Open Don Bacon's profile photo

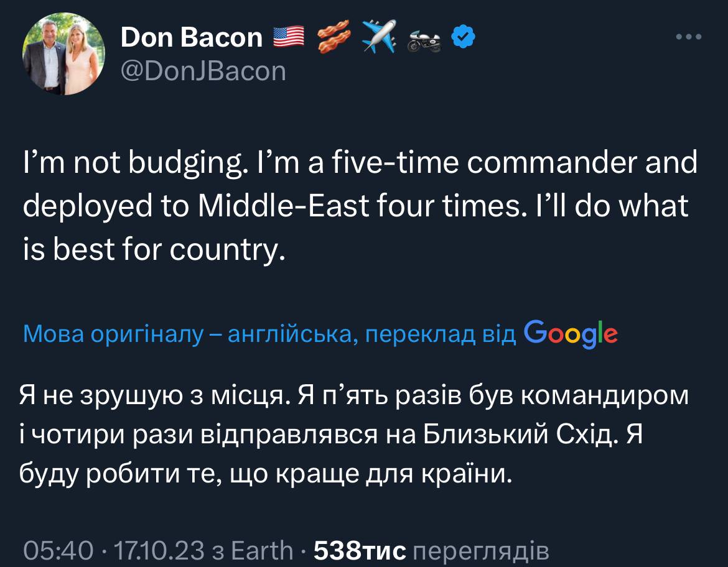[x=64, y=53]
